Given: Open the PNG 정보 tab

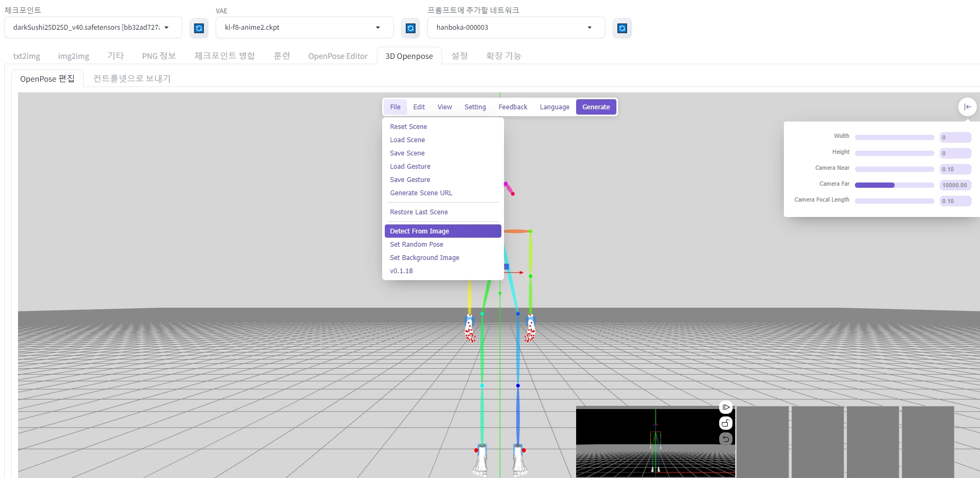Looking at the screenshot, I should pyautogui.click(x=159, y=56).
